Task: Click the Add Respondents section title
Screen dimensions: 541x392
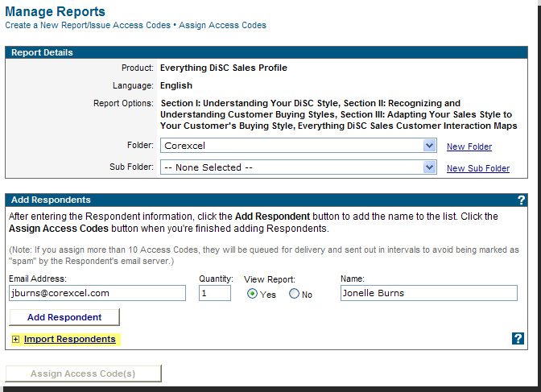Action: tap(51, 200)
